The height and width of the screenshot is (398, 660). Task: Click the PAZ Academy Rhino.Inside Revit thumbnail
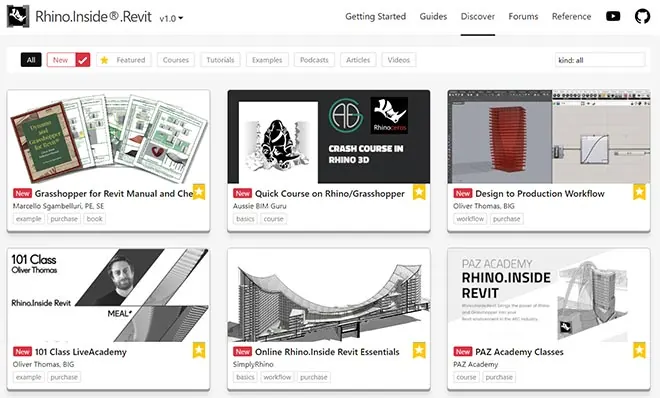tap(549, 295)
